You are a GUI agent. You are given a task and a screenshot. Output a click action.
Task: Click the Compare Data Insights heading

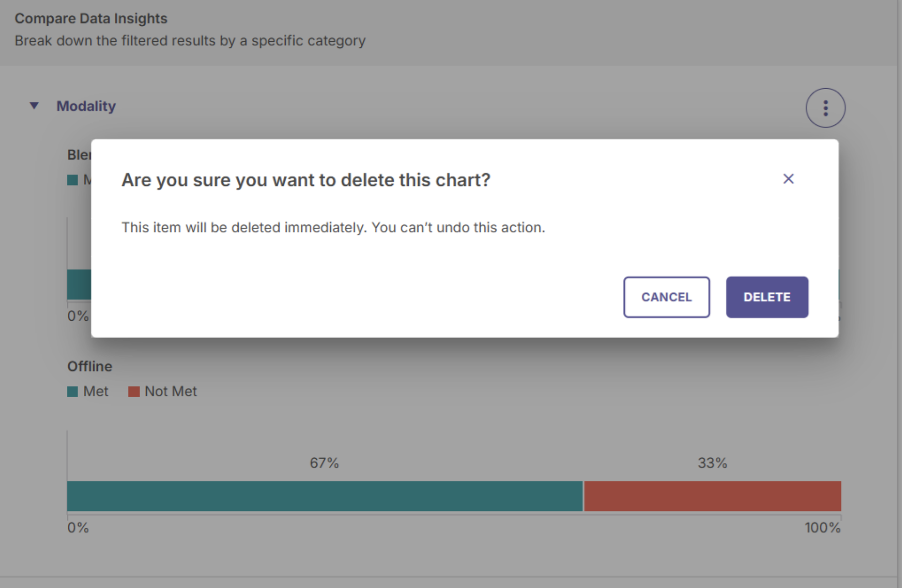pyautogui.click(x=91, y=18)
